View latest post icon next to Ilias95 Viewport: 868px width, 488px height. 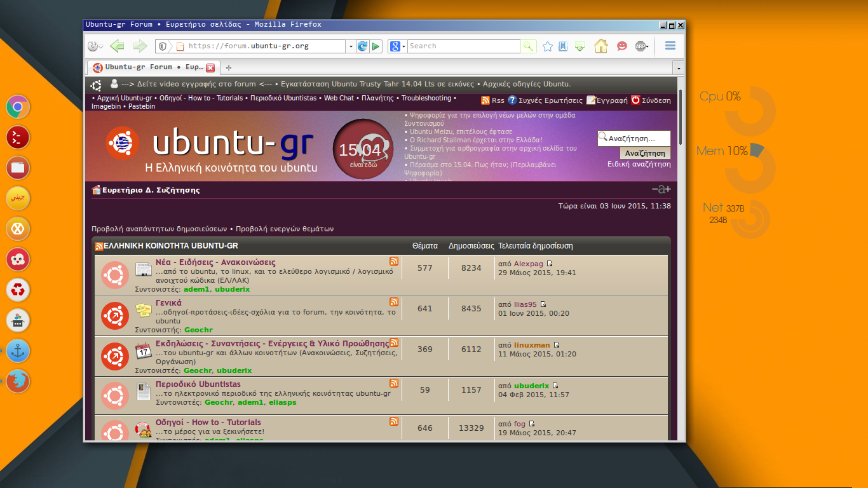[x=543, y=304]
